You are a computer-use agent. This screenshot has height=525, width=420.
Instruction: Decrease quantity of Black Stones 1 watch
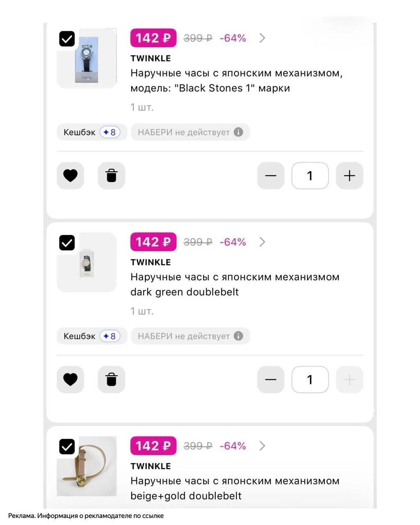click(x=271, y=176)
